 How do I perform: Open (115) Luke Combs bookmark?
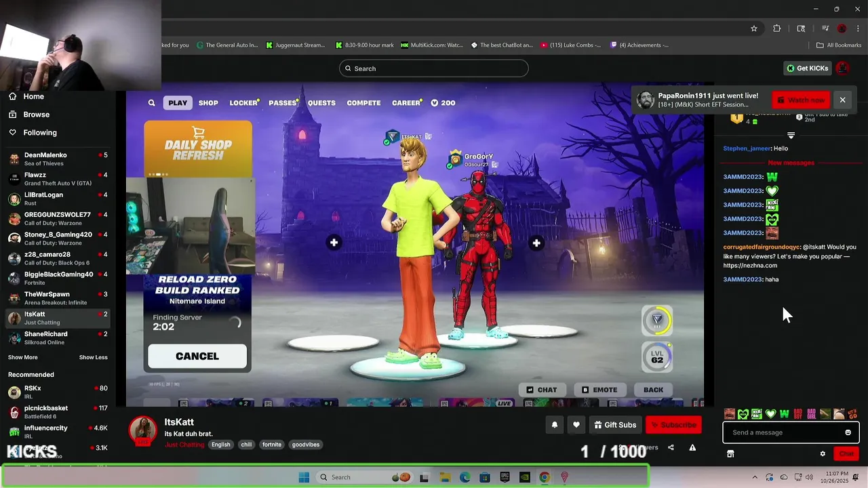(571, 45)
